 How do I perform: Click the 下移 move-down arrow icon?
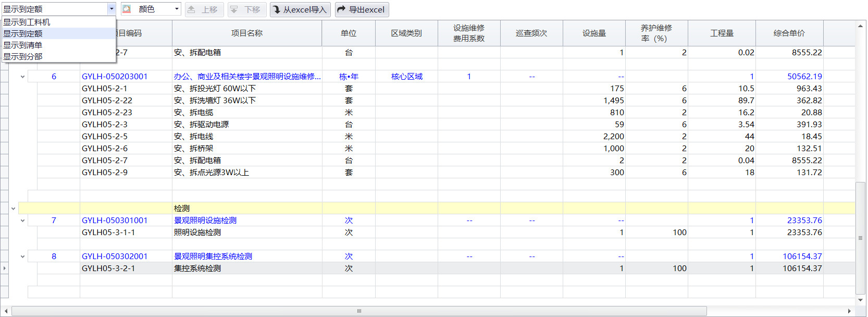(234, 9)
